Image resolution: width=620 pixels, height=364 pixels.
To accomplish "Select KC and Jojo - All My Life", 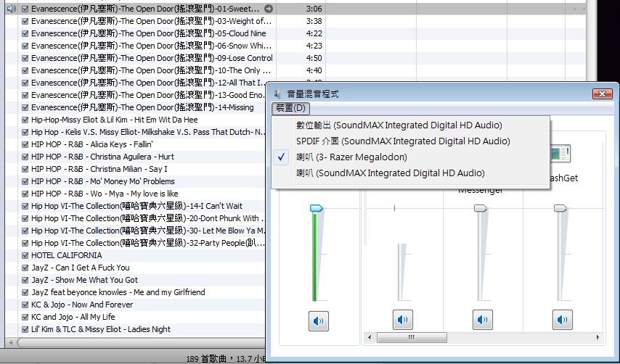I will pos(73,317).
